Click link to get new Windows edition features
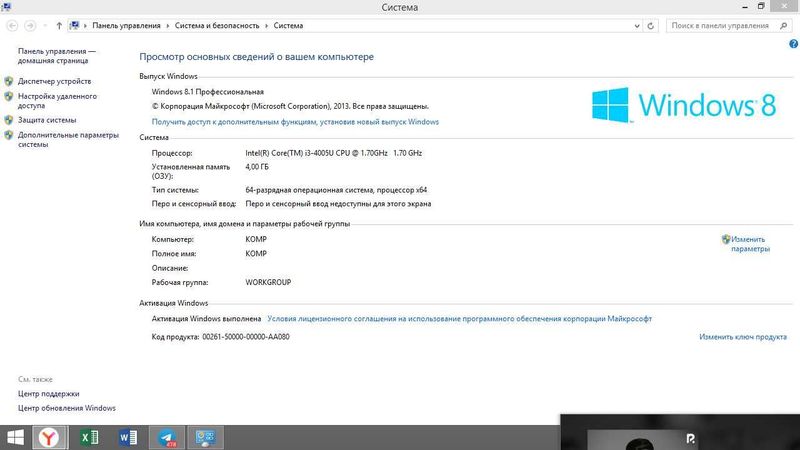Viewport: 800px width, 450px height. pyautogui.click(x=295, y=121)
